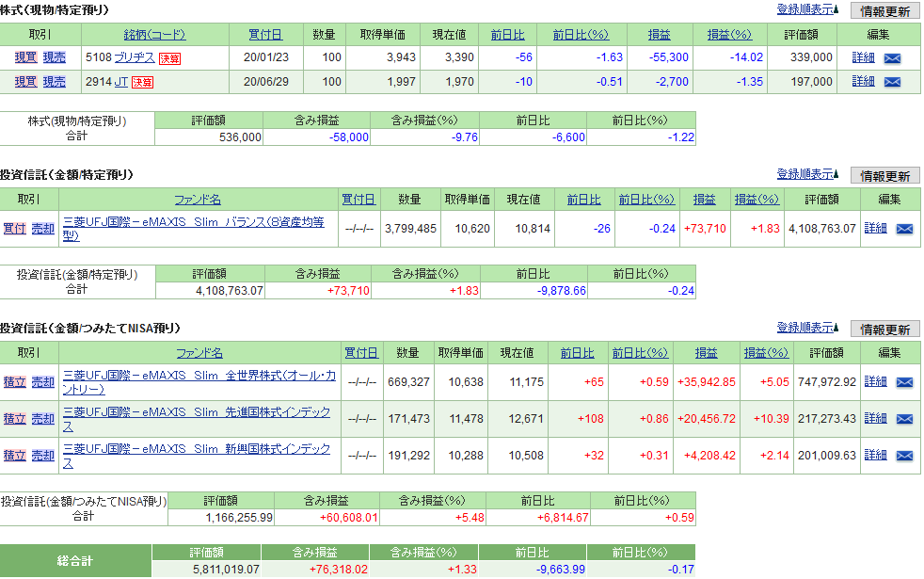
Task: Click 現売 link for ブリヂストン
Action: click(x=55, y=57)
